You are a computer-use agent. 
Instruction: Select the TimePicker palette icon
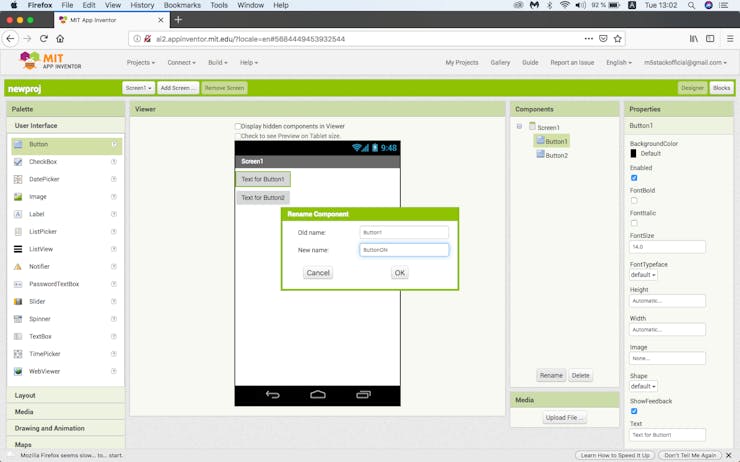(x=18, y=354)
